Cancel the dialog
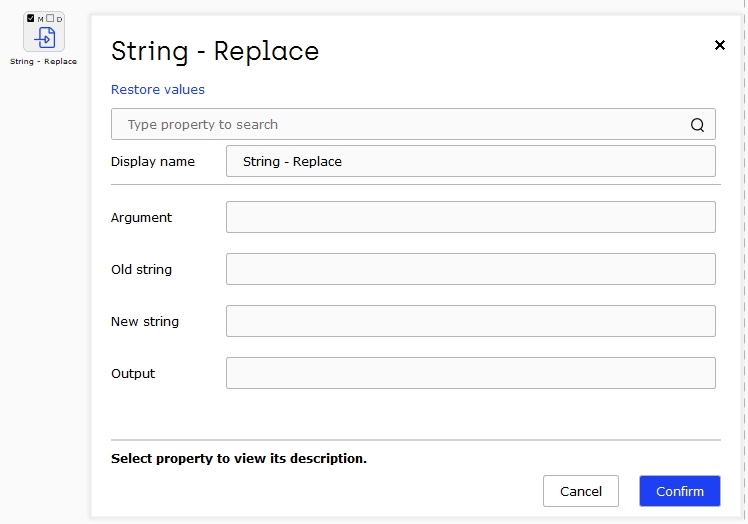 coord(581,491)
